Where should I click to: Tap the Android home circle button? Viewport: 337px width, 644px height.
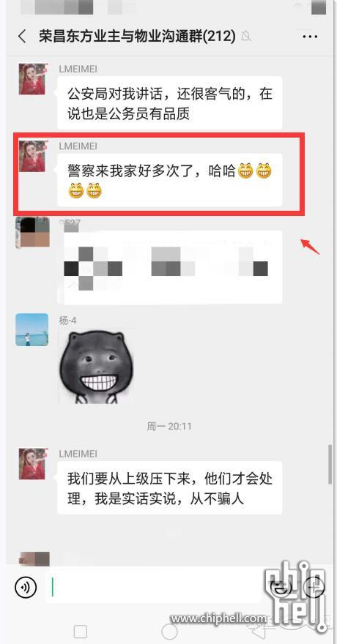pyautogui.click(x=169, y=632)
